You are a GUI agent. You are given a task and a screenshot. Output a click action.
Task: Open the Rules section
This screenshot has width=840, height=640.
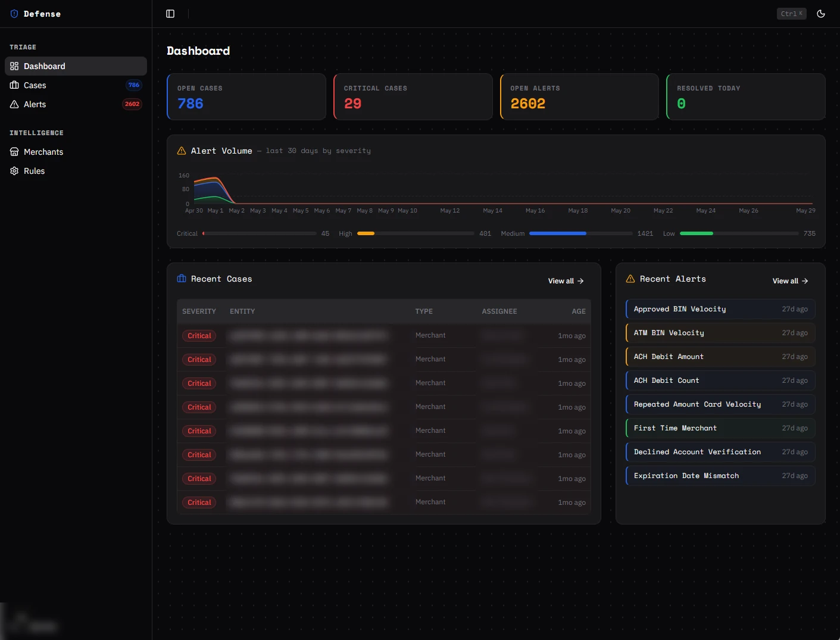click(76, 171)
